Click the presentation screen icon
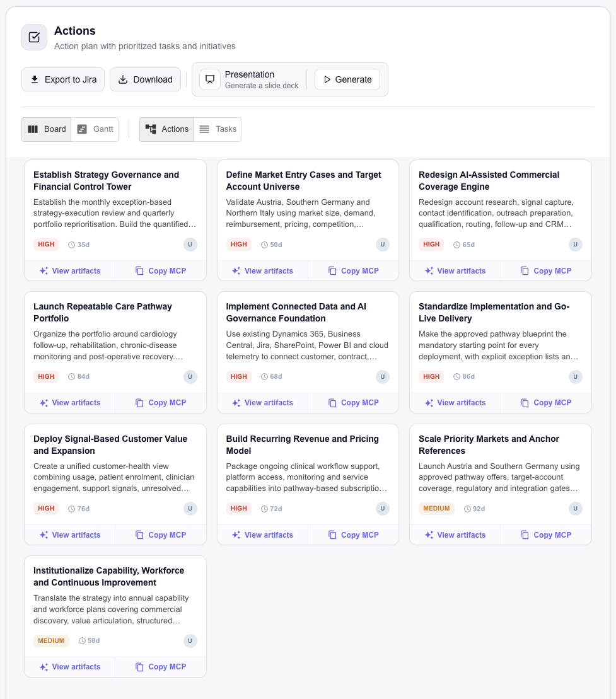The width and height of the screenshot is (616, 699). tap(210, 79)
